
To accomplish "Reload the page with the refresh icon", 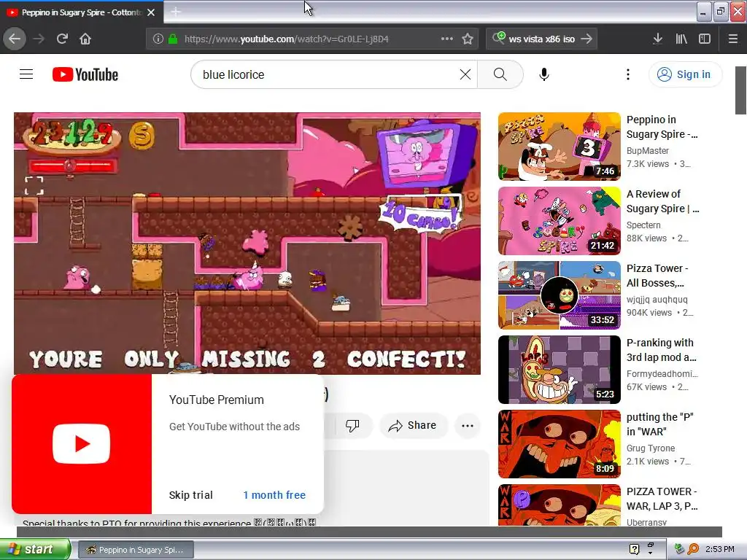I will click(62, 39).
